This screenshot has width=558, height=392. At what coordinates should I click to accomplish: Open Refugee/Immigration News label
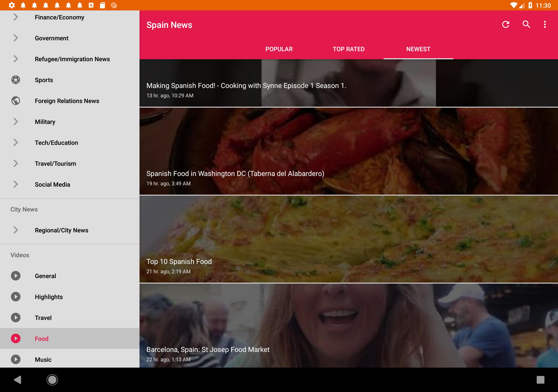point(72,59)
